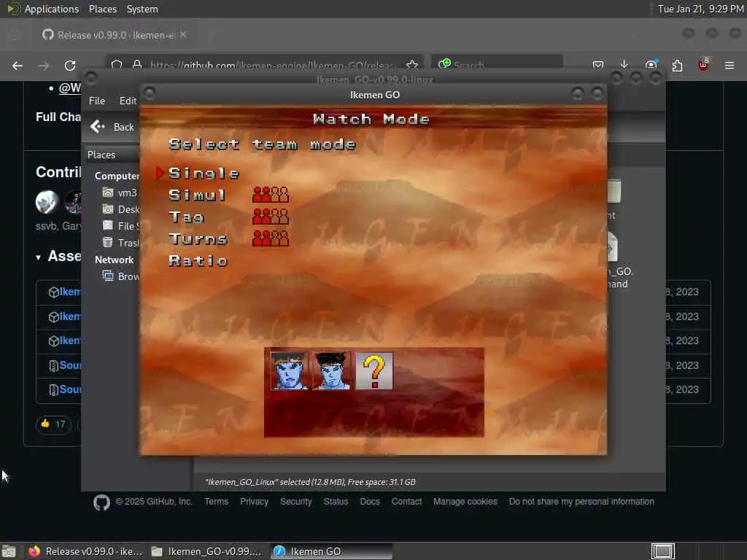Viewport: 747px width, 560px height.
Task: Close the Release v0.99.0 browser tab
Action: point(183,35)
